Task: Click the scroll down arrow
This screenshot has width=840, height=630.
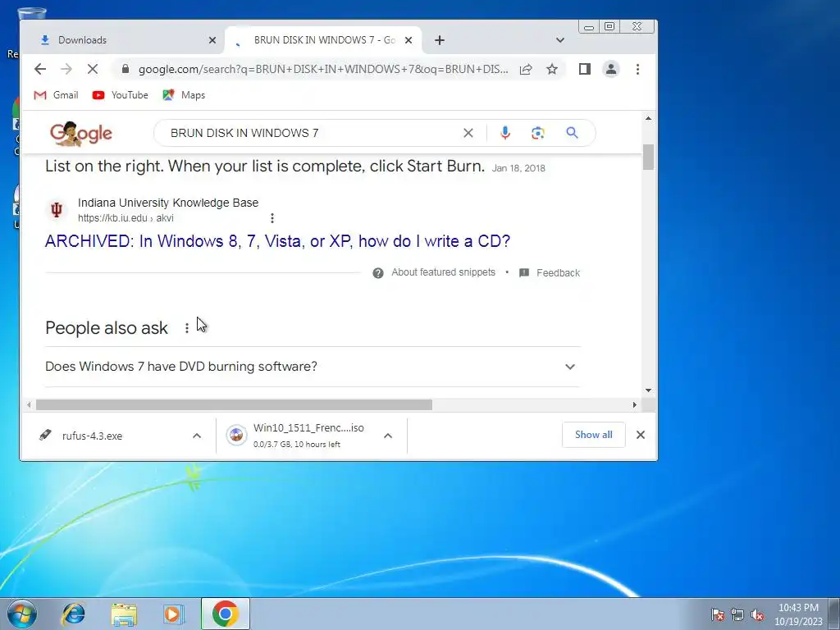Action: [648, 390]
